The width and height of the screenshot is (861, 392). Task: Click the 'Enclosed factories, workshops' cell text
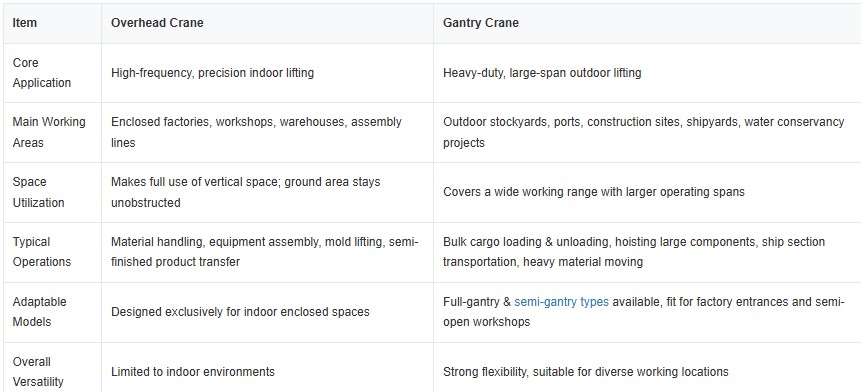[x=256, y=132]
